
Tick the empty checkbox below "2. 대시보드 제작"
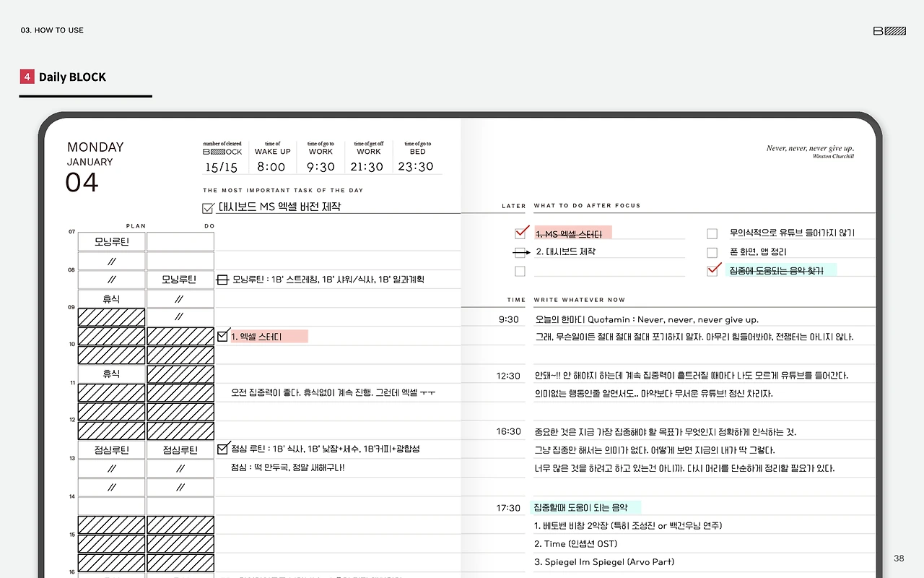[x=520, y=271]
